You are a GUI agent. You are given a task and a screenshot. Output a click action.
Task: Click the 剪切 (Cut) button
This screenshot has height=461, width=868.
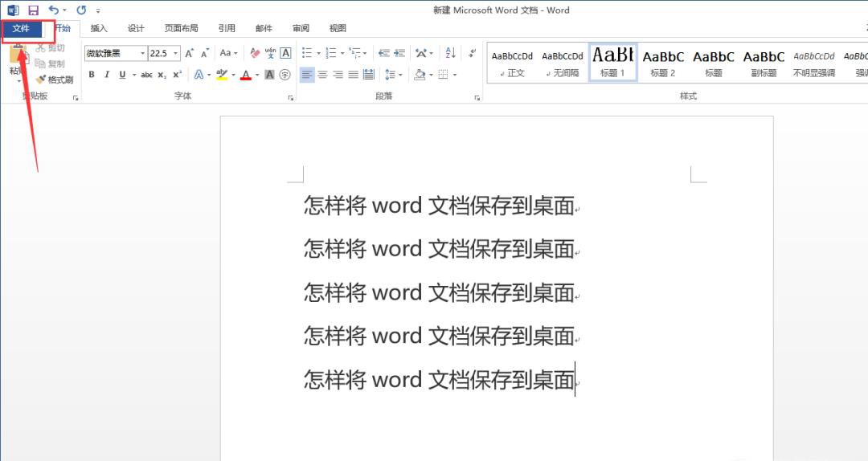pos(51,48)
